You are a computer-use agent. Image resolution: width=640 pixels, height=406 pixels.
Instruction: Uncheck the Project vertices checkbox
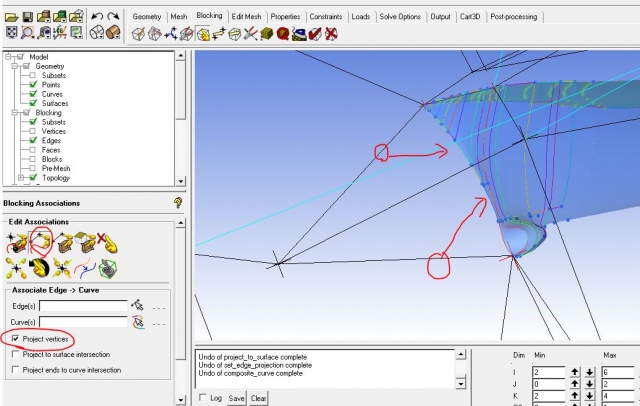(x=16, y=339)
